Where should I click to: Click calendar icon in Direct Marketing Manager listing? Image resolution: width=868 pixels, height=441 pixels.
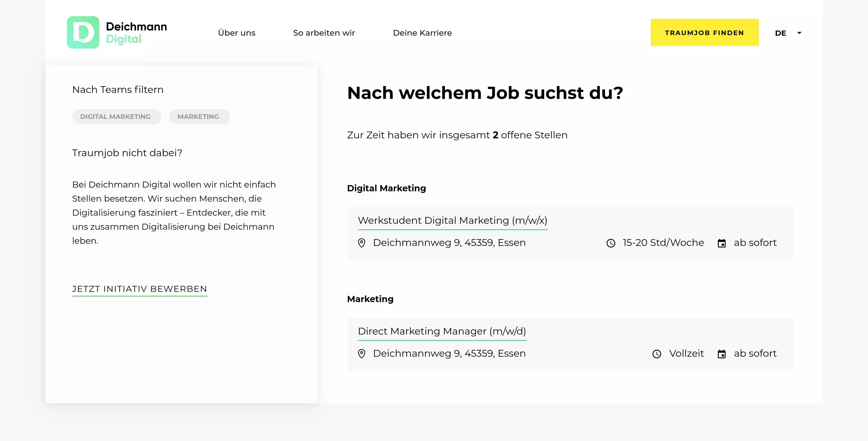click(721, 354)
